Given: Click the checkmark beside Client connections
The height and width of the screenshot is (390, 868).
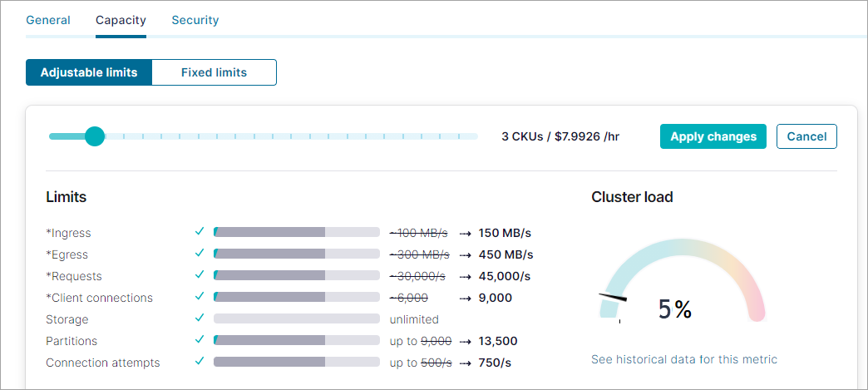Looking at the screenshot, I should 200,297.
